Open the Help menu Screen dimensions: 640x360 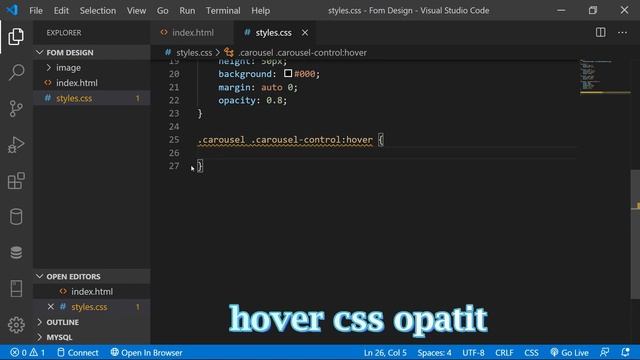(260, 11)
